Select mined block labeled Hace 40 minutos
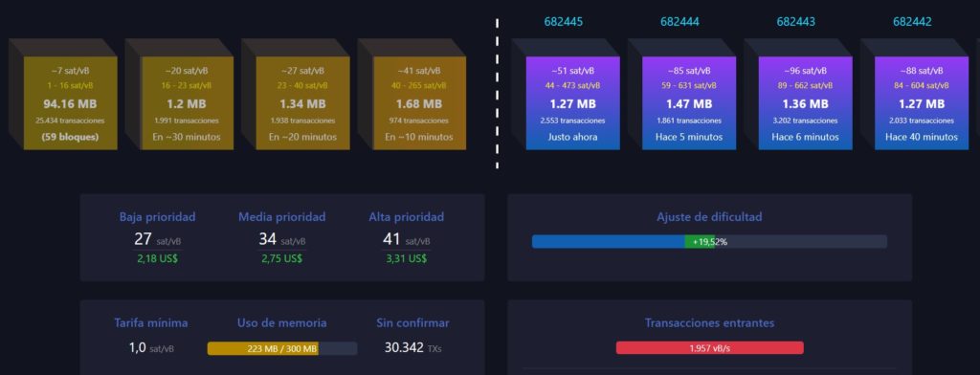980x375 pixels. click(922, 103)
